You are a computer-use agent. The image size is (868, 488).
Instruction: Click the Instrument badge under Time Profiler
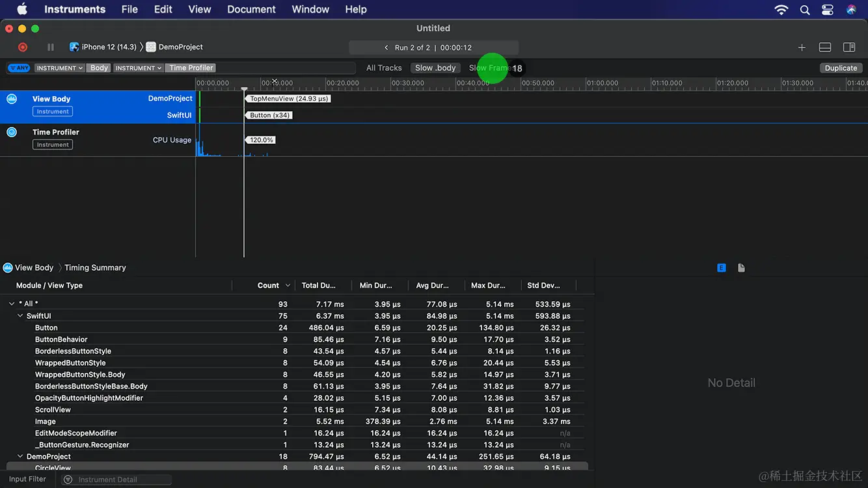pos(53,144)
